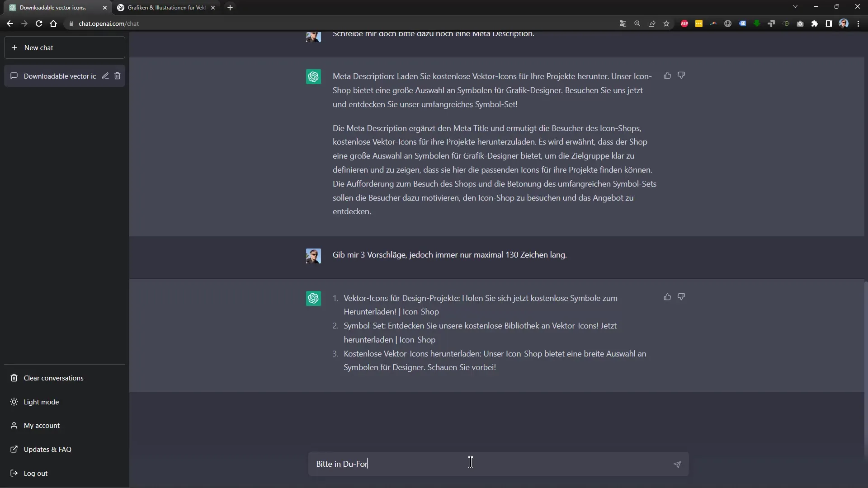
Task: Click the send message arrow button
Action: coord(677,464)
